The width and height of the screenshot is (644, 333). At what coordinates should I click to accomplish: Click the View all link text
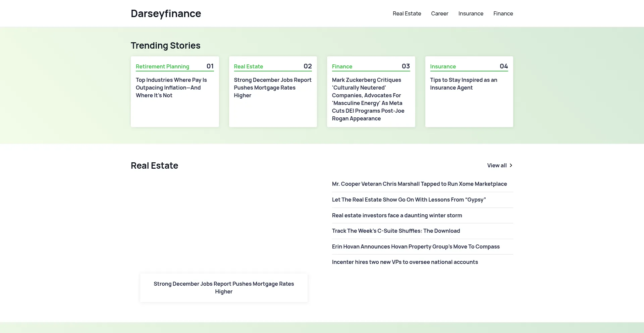497,165
